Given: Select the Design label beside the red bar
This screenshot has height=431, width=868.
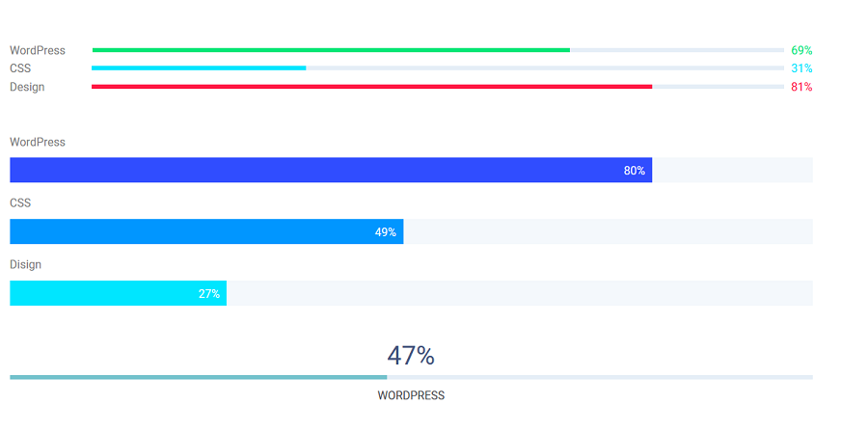Looking at the screenshot, I should coord(27,87).
